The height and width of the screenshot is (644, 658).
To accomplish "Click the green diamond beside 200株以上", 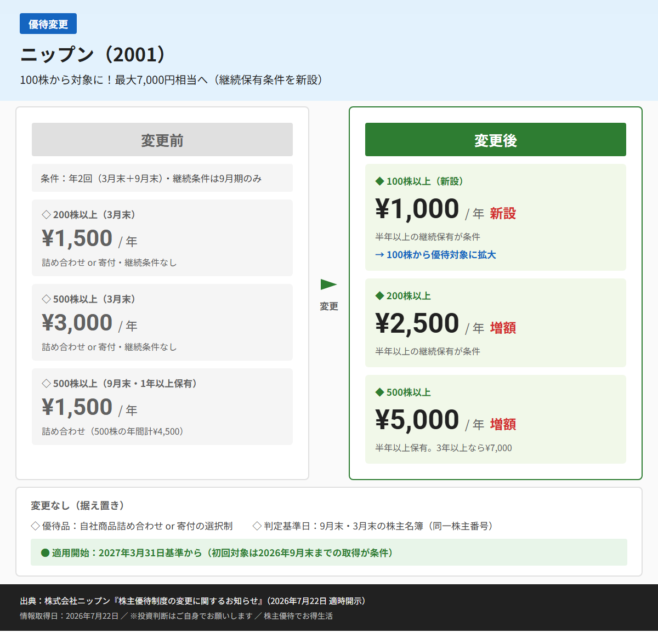I will pos(379,296).
